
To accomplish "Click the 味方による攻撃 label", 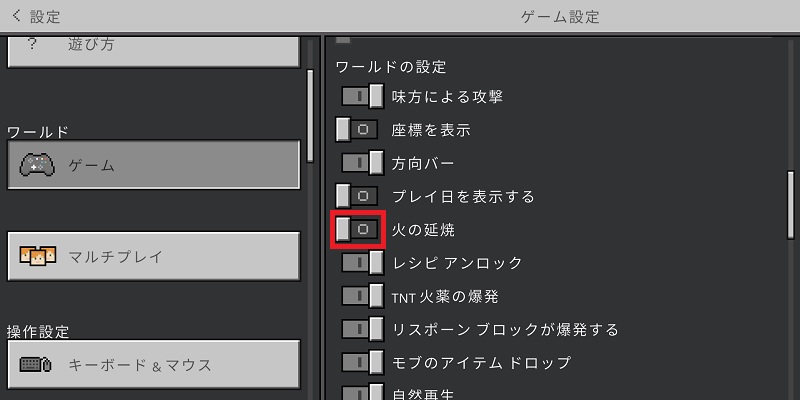I will point(447,96).
